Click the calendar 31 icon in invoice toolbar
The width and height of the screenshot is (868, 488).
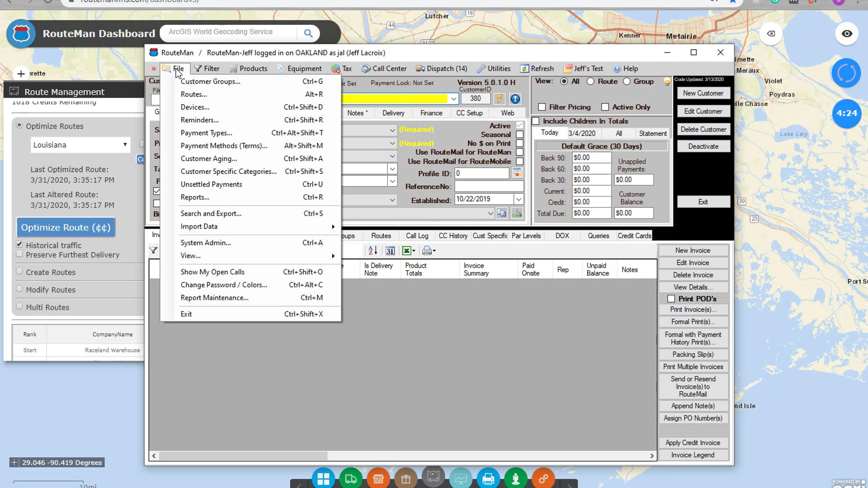390,251
